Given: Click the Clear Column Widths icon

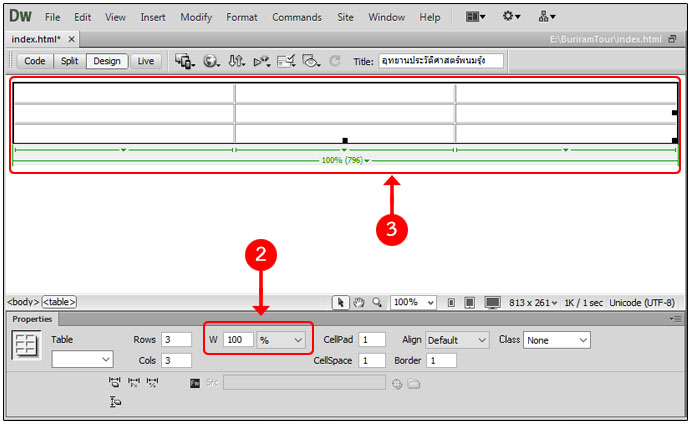Looking at the screenshot, I should (116, 382).
